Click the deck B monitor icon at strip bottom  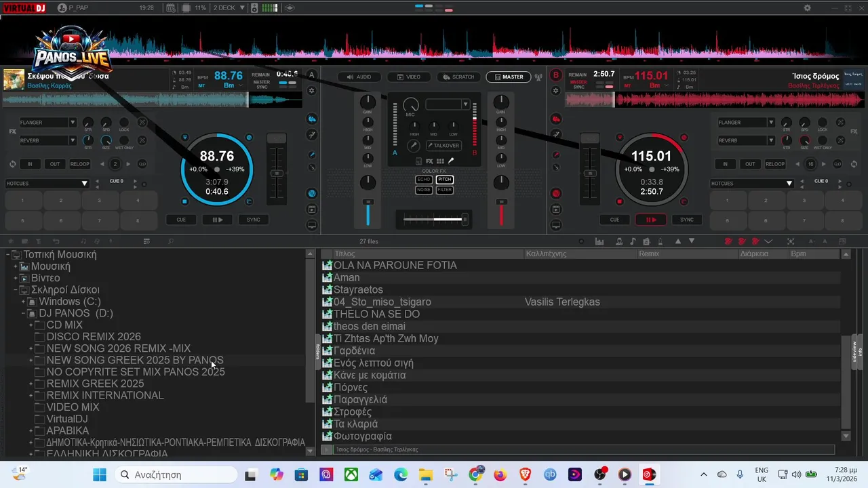pos(556,225)
